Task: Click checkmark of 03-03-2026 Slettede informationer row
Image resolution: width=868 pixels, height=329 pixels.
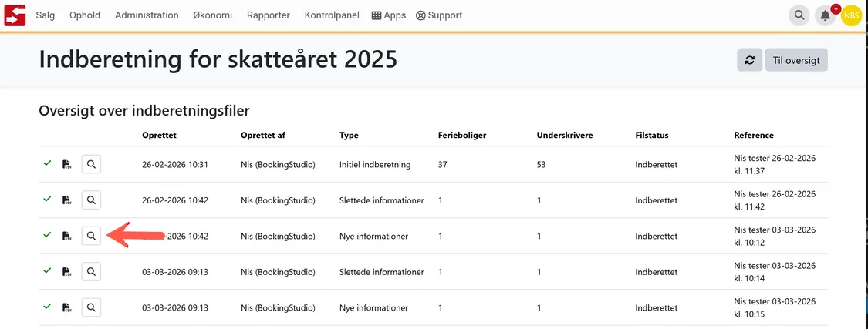Action: pyautogui.click(x=47, y=271)
